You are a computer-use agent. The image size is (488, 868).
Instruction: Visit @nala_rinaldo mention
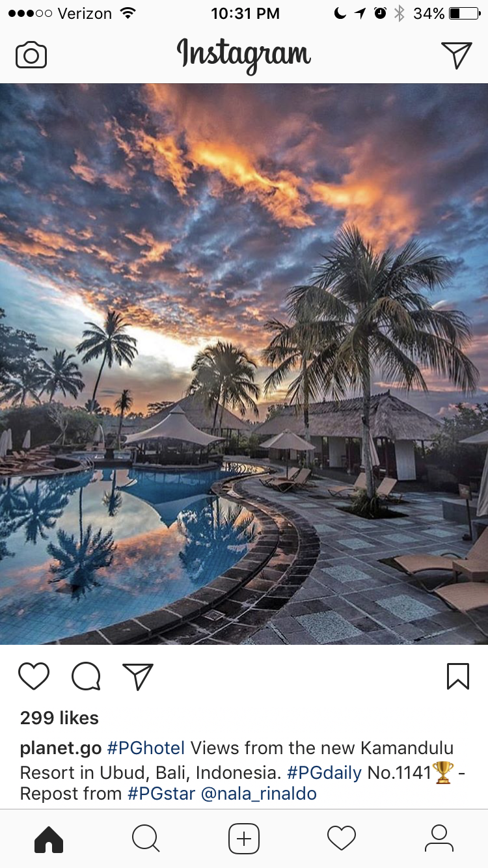[259, 794]
